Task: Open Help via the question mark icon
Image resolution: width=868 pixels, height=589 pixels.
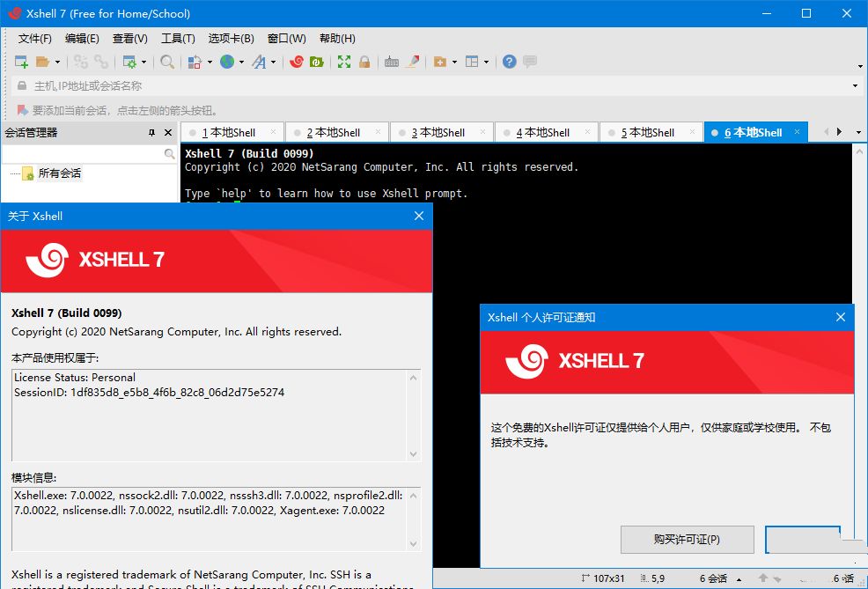Action: pyautogui.click(x=509, y=62)
